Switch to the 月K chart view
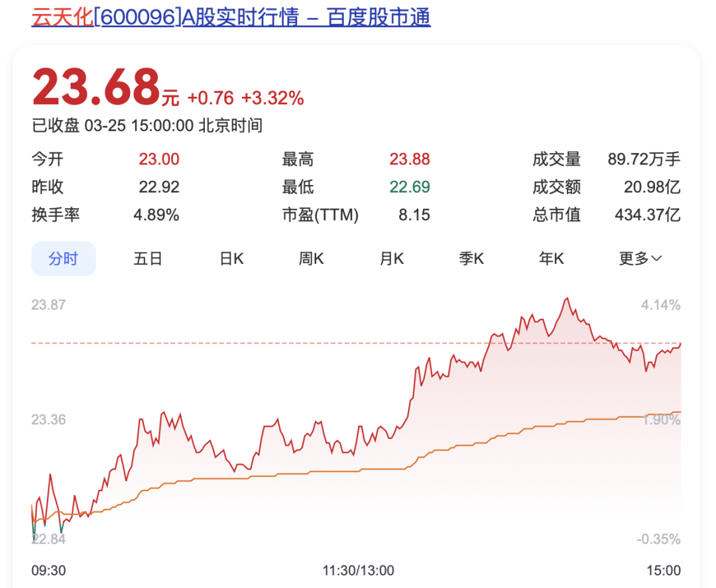 (391, 259)
